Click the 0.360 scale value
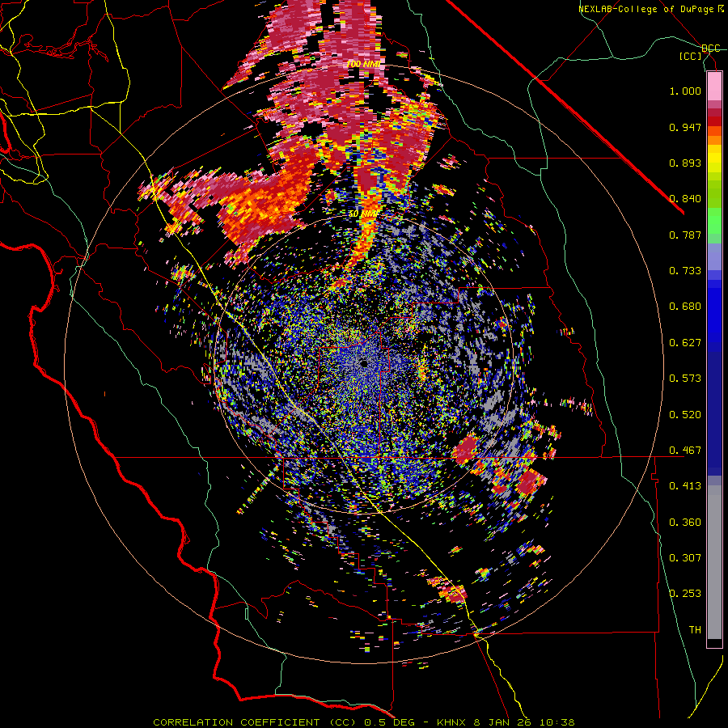Screen dimensions: 728x728 (685, 523)
